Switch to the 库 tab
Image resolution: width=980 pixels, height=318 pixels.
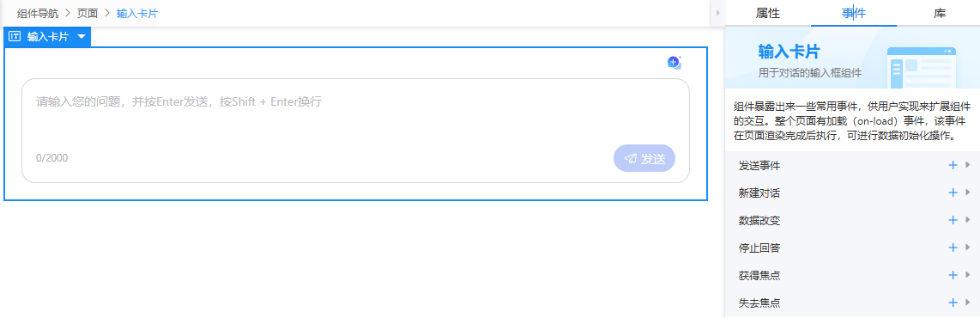[940, 13]
